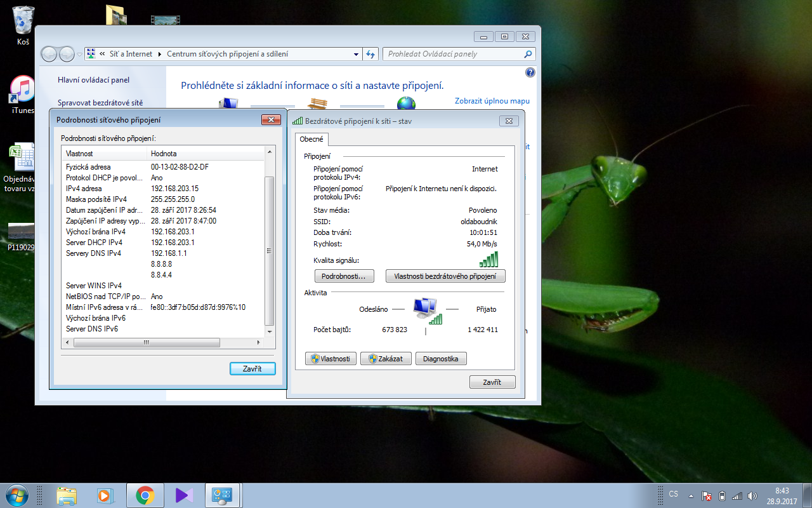The image size is (812, 508).
Task: Click the horizontal scrollbar right arrow
Action: [x=258, y=342]
